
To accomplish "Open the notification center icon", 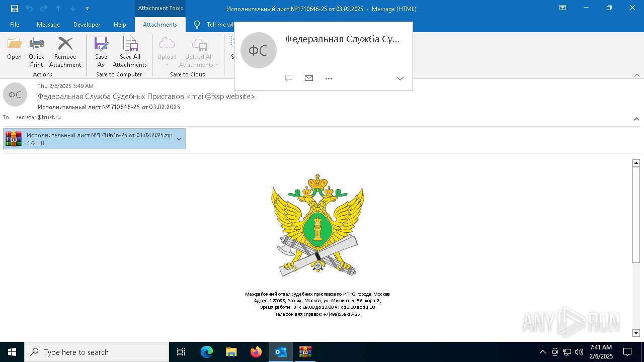I will [x=627, y=352].
